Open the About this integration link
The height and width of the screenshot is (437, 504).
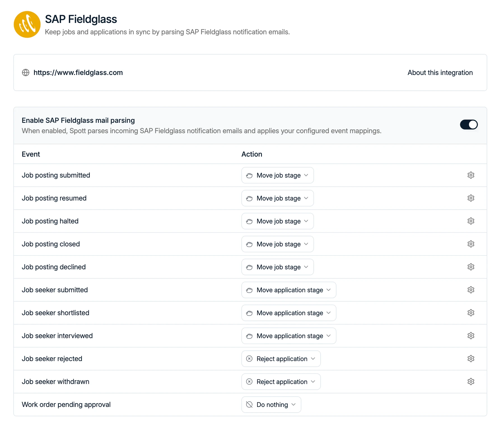[440, 72]
